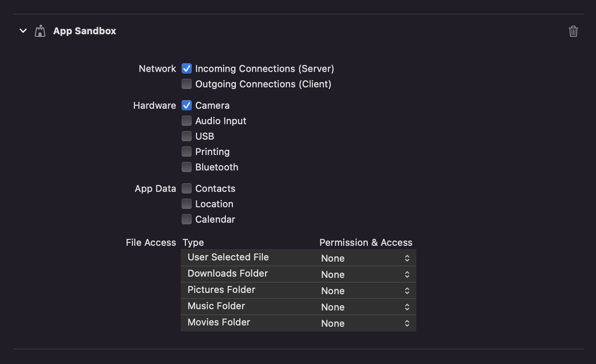
Task: Enable Calendar access
Action: click(x=186, y=219)
